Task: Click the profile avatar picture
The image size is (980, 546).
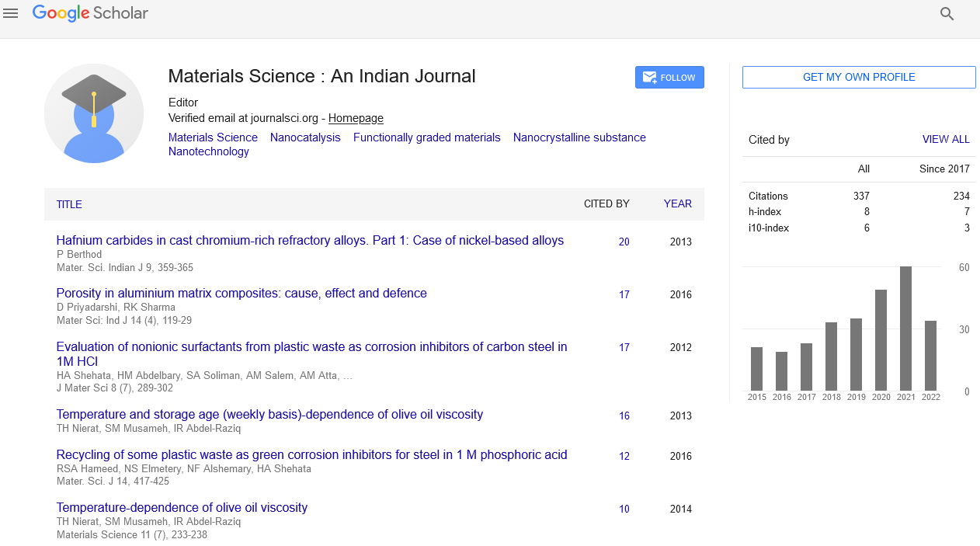Action: [x=94, y=113]
